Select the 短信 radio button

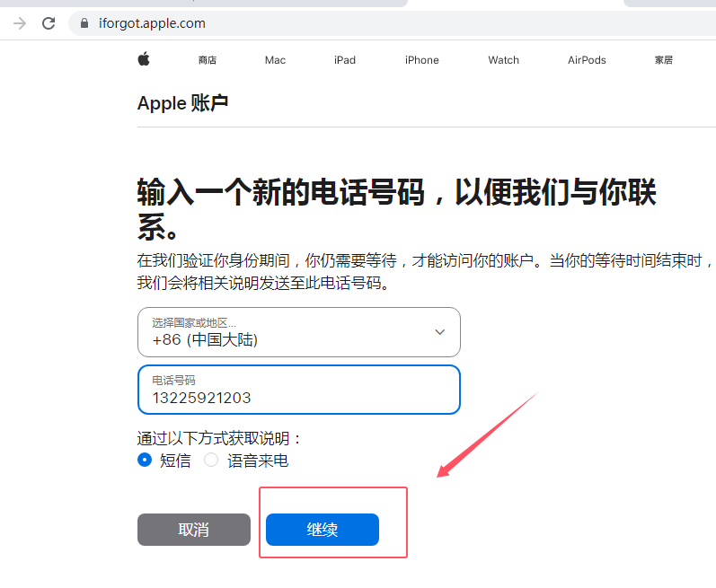click(145, 460)
